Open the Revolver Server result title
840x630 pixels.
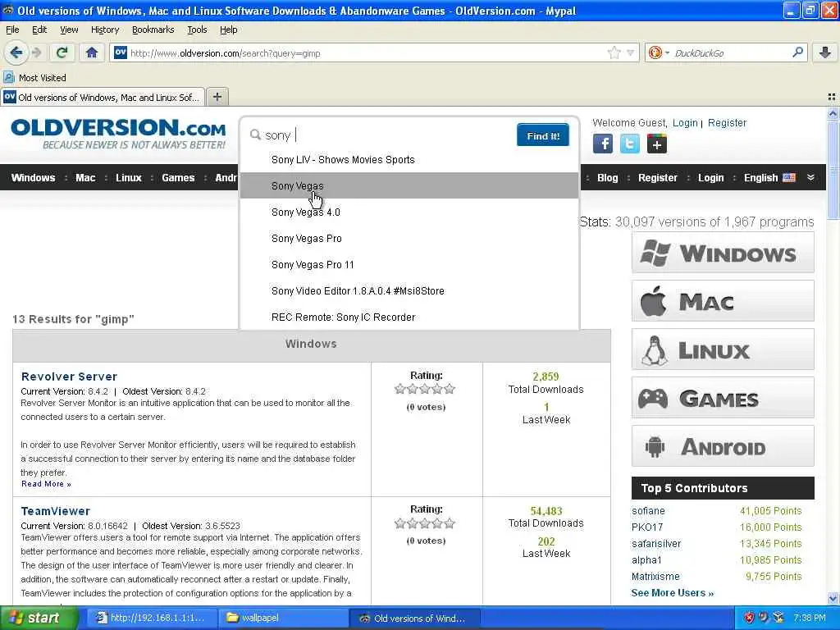[x=69, y=377]
